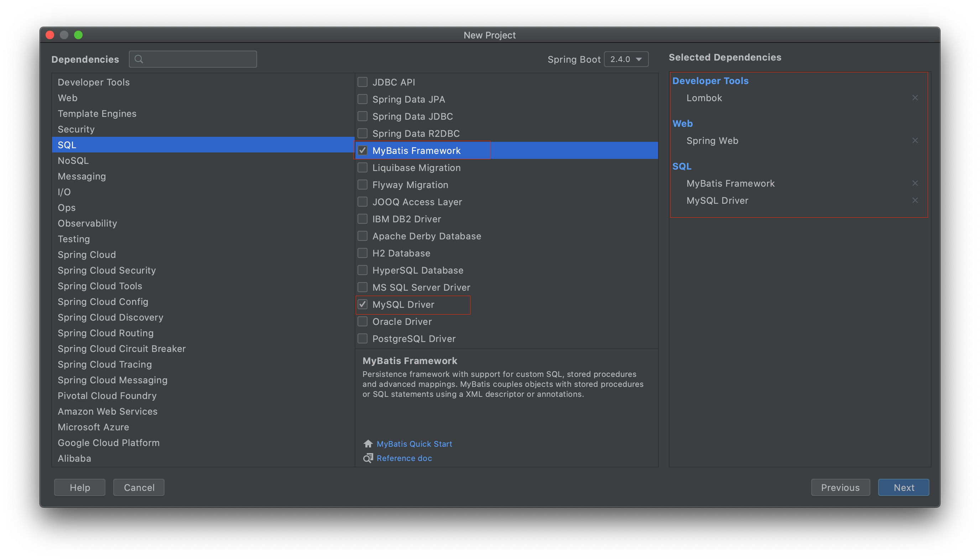Choose Spring Cloud Tools
980x560 pixels.
pos(203,286)
